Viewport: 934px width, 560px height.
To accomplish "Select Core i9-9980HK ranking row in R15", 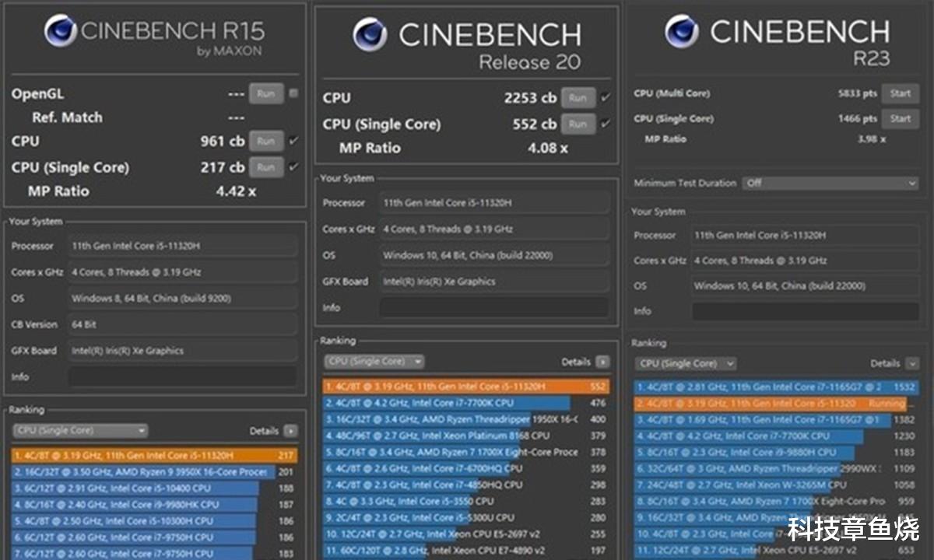I will coord(154,504).
